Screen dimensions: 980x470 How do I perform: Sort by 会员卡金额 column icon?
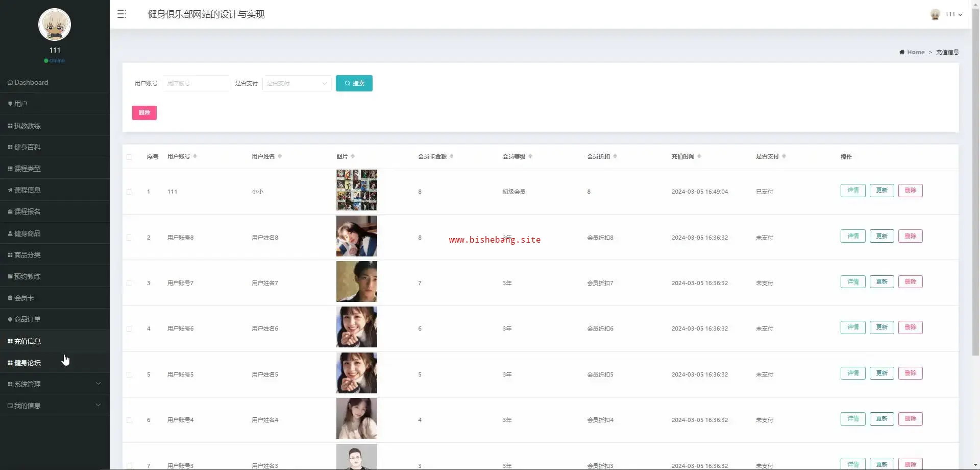(x=452, y=156)
